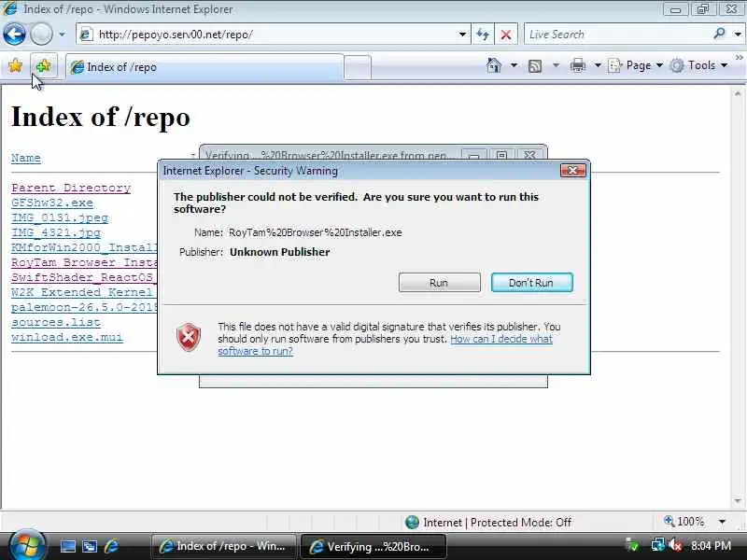Click the page scrollbar down arrow
This screenshot has width=747, height=560.
(x=738, y=501)
